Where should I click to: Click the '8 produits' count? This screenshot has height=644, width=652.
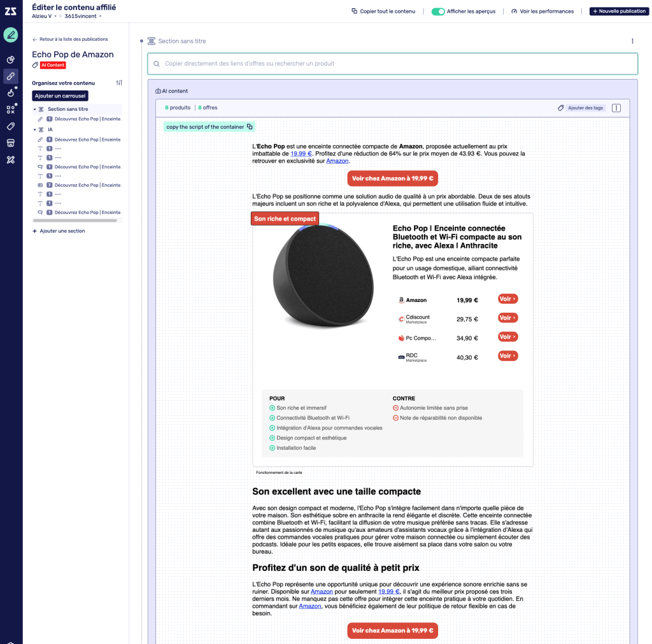click(178, 108)
